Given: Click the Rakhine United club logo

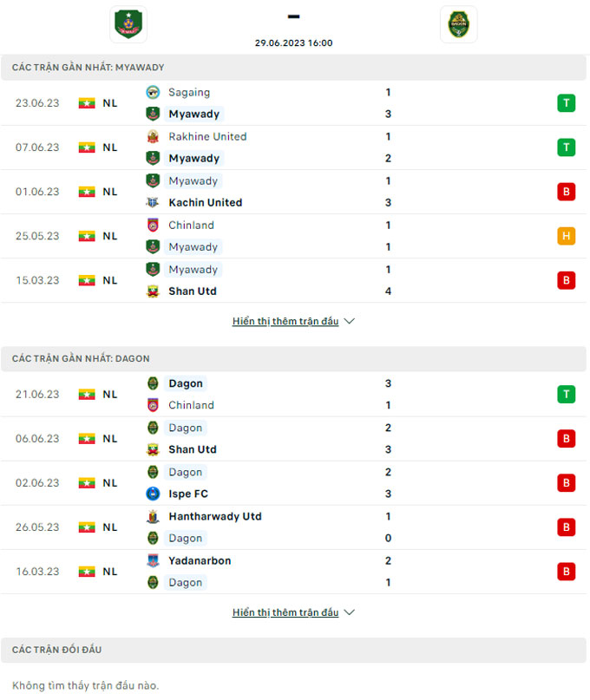Looking at the screenshot, I should (x=153, y=137).
